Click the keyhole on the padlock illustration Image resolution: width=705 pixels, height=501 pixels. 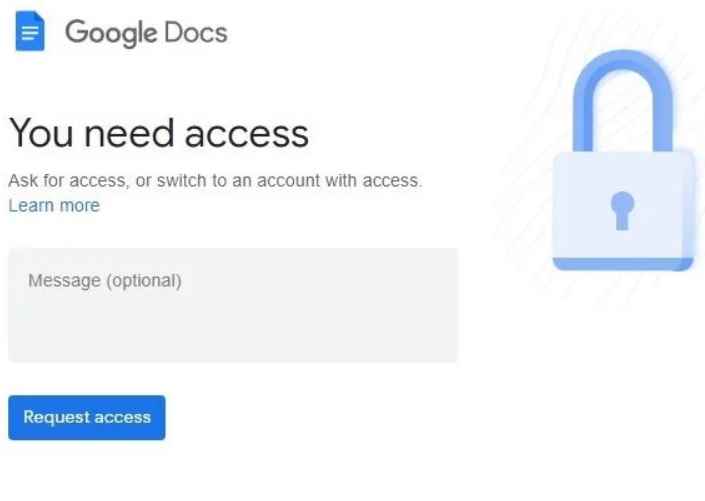click(x=622, y=210)
